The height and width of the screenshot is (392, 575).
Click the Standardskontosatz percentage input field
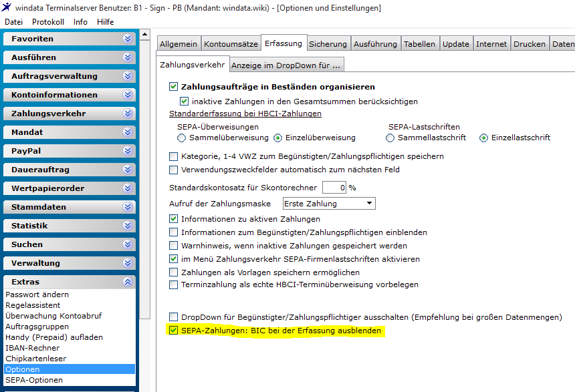click(x=334, y=187)
